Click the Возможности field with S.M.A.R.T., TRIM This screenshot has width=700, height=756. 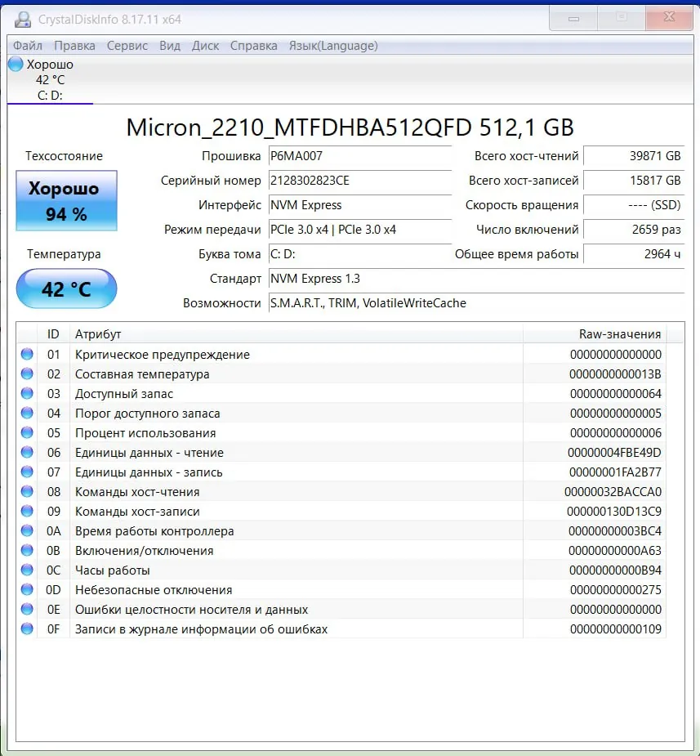tap(476, 303)
